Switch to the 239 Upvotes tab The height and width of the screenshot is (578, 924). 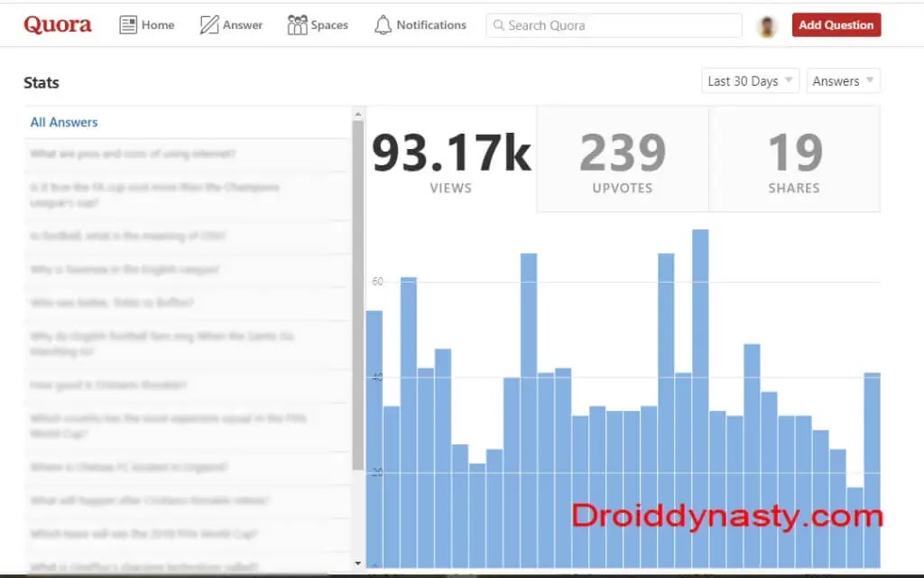coord(623,159)
